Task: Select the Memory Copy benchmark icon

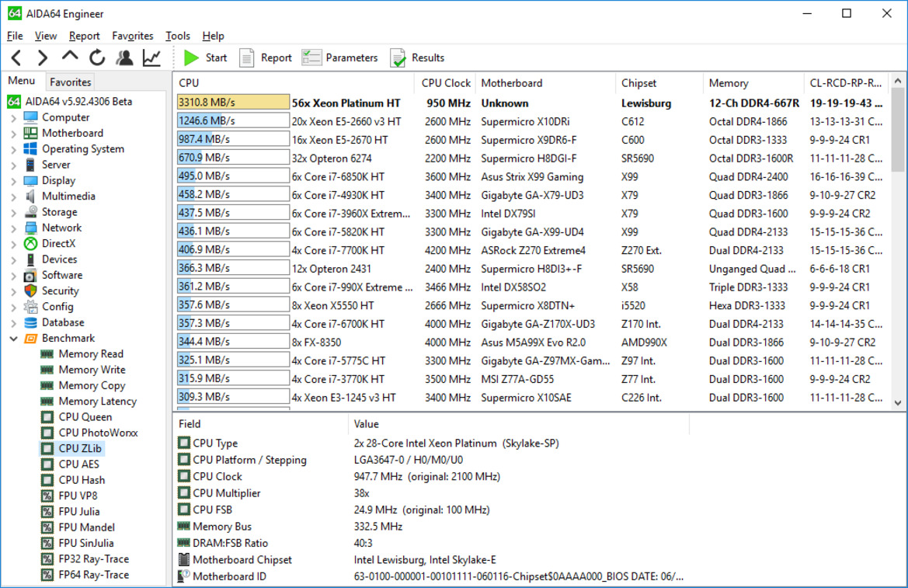Action: (x=47, y=385)
